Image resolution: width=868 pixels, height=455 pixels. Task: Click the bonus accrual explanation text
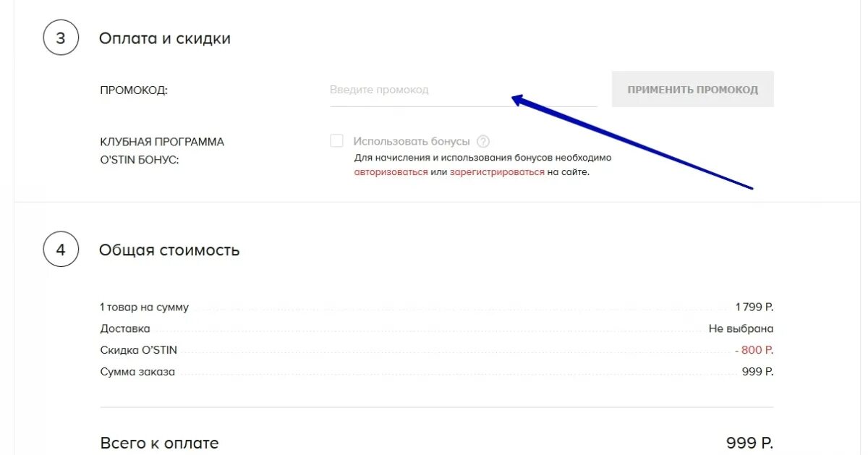tap(482, 165)
